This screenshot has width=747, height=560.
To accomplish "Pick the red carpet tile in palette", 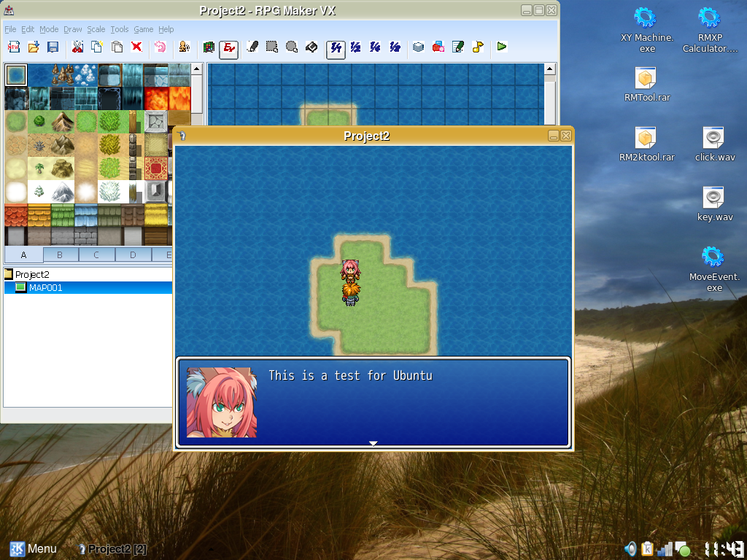I will (156, 168).
